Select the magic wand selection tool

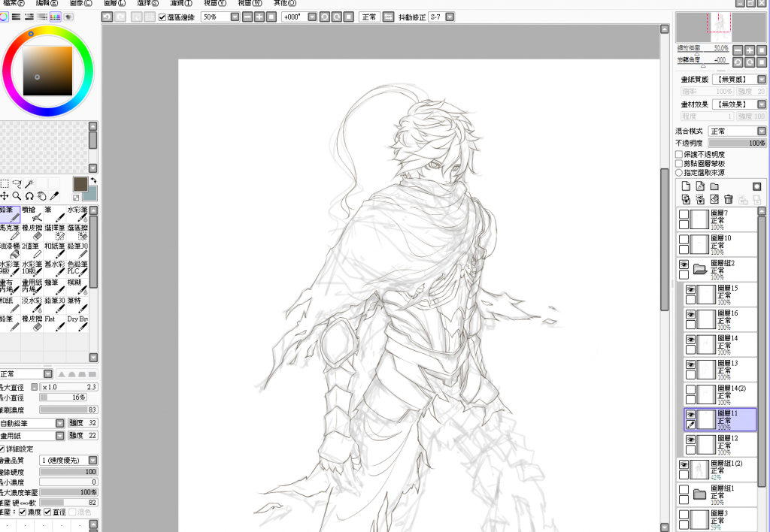(x=30, y=183)
